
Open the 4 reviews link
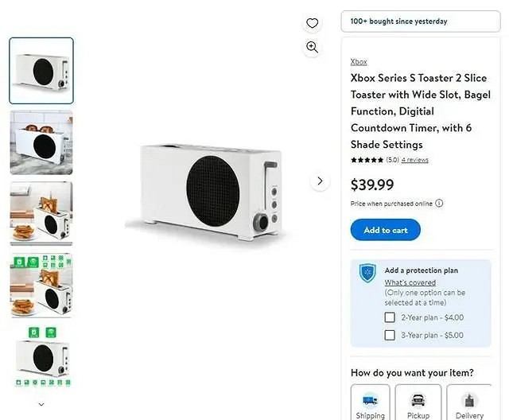click(x=415, y=160)
